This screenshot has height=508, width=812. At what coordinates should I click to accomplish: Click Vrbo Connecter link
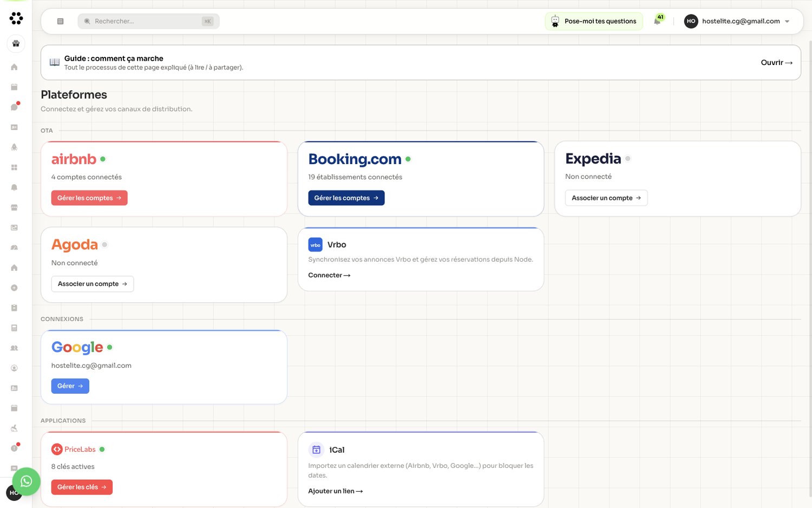point(329,275)
